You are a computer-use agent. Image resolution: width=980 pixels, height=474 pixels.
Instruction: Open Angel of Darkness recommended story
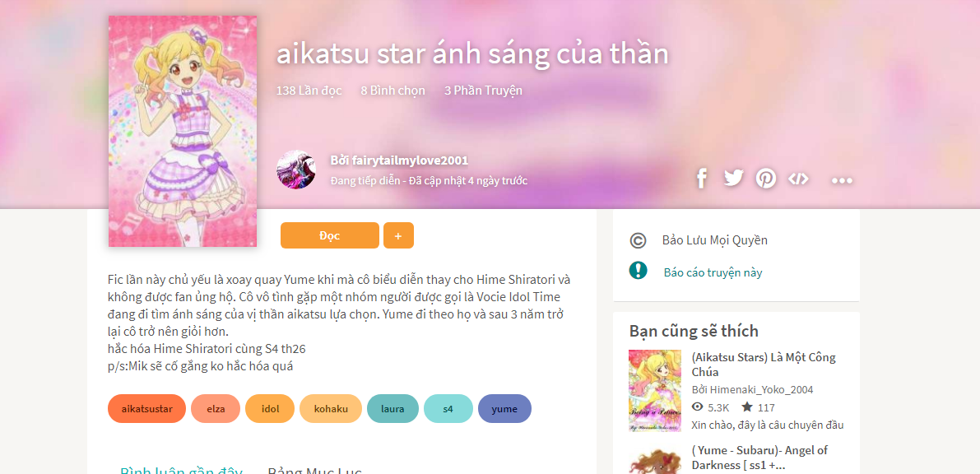tap(759, 458)
